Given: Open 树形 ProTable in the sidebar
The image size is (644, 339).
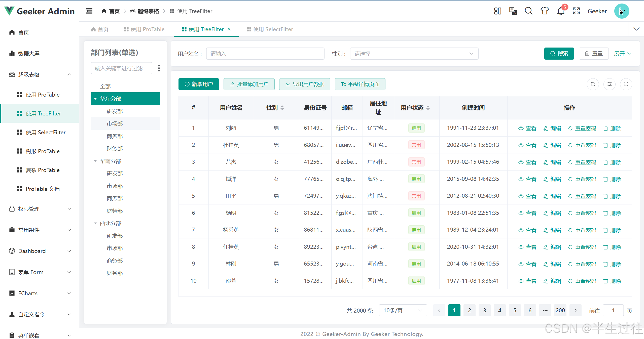Looking at the screenshot, I should click(43, 151).
